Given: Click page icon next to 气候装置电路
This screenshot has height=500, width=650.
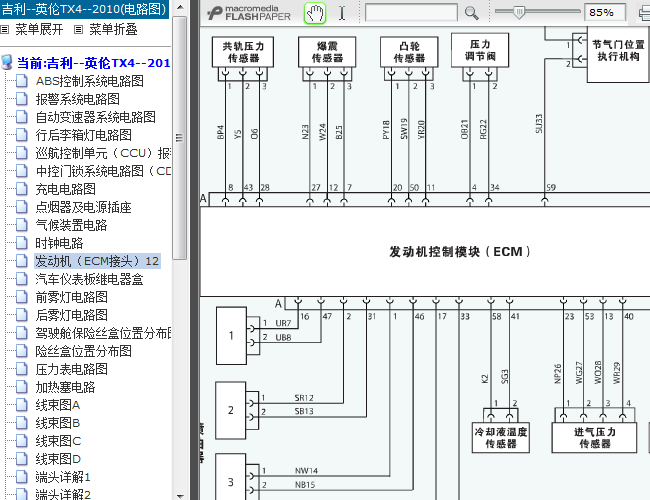Looking at the screenshot, I should coord(22,225).
